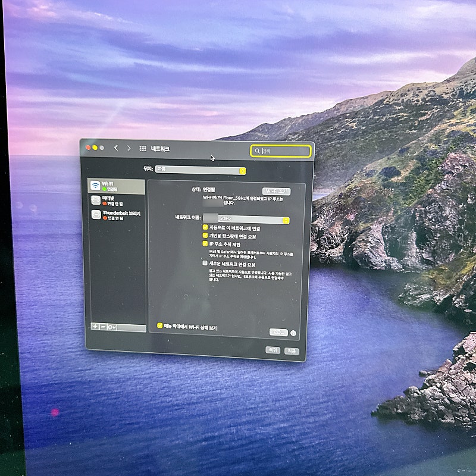Toggle 자동으로 이 네트워크에 연결 checkbox
The width and height of the screenshot is (476, 476).
coord(205,227)
